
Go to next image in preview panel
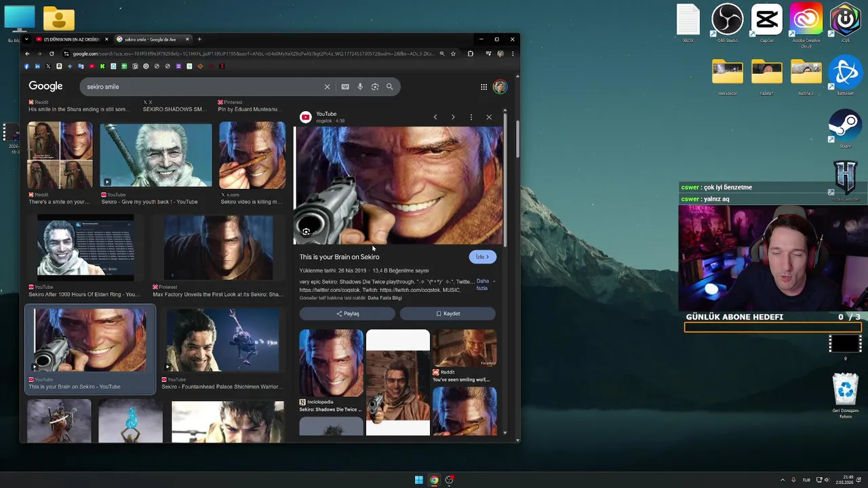click(453, 117)
